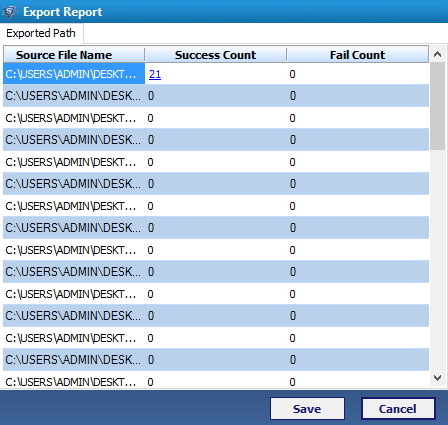Click the Export Report app icon in title bar
The height and width of the screenshot is (425, 448).
(x=10, y=12)
